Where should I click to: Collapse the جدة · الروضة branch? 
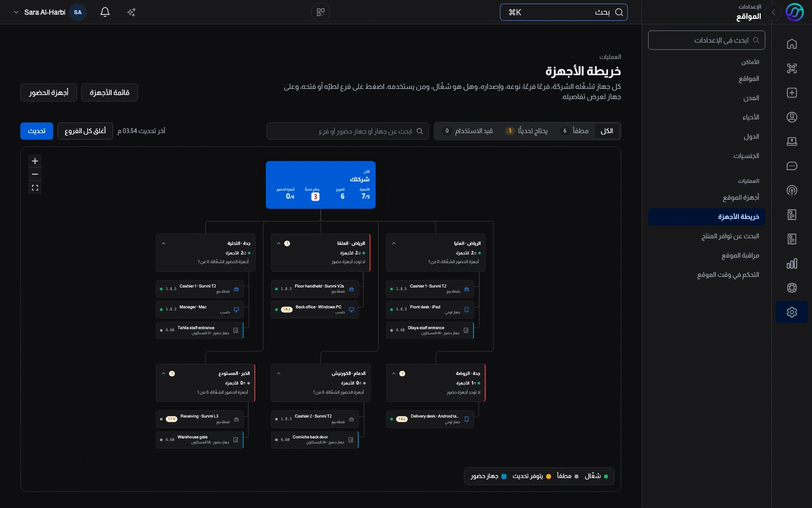click(394, 373)
